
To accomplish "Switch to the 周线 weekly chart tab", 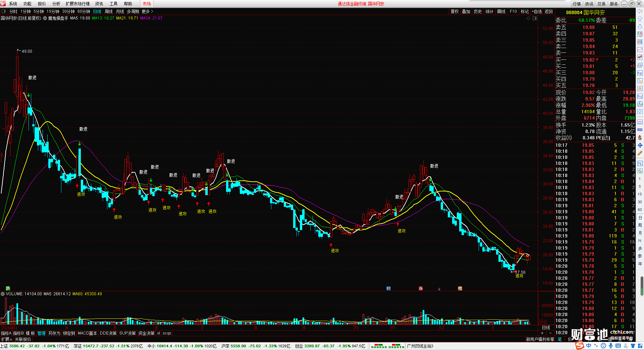I will point(109,11).
